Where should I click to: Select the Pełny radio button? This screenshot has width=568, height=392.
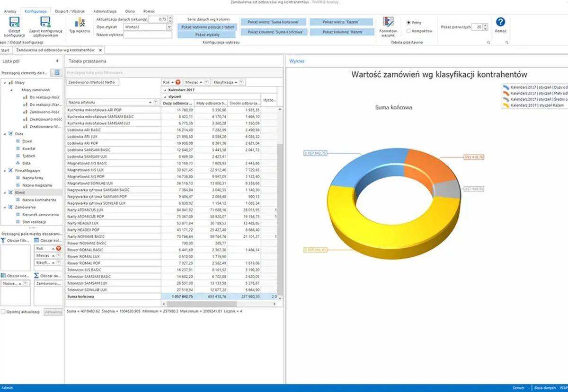(x=409, y=22)
